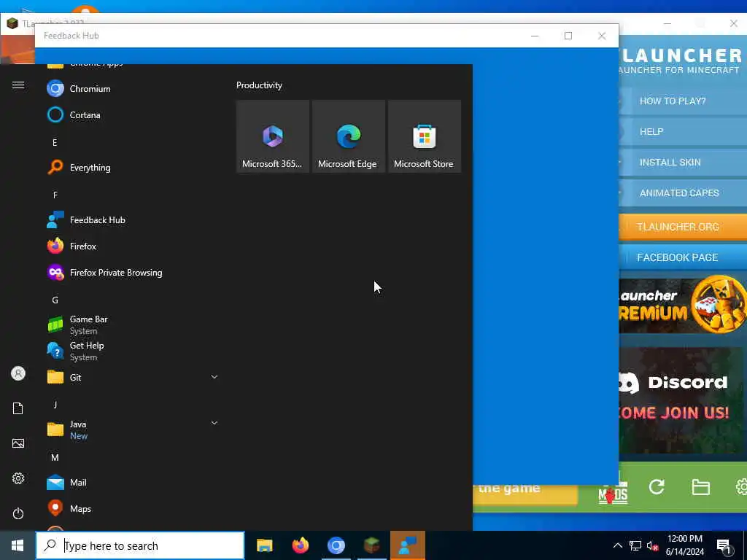747x560 pixels.
Task: Open the Mail app
Action: (x=132, y=483)
